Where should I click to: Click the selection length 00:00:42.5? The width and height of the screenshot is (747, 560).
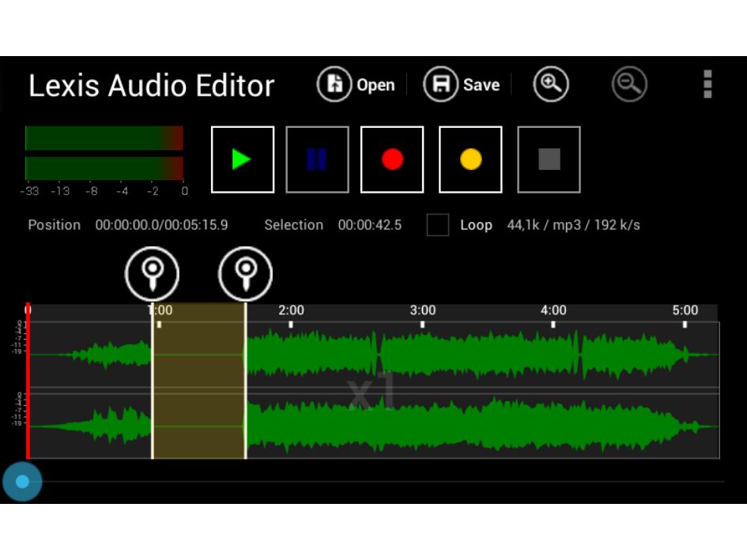pos(370,225)
